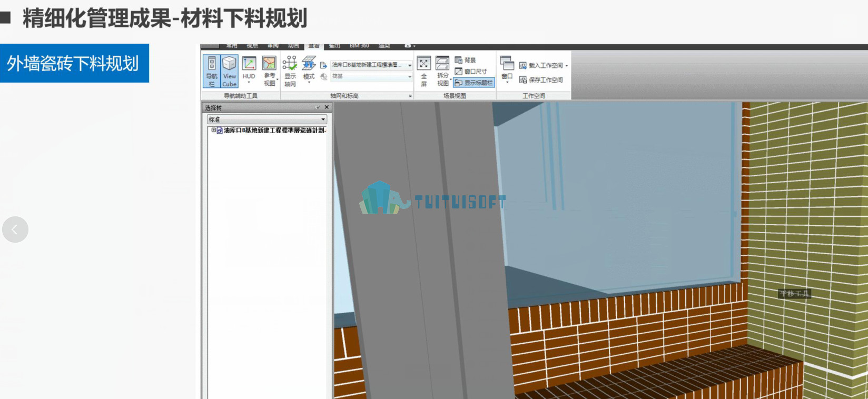Click 保存工作空间 save workspace button
The height and width of the screenshot is (399, 868).
[x=541, y=80]
